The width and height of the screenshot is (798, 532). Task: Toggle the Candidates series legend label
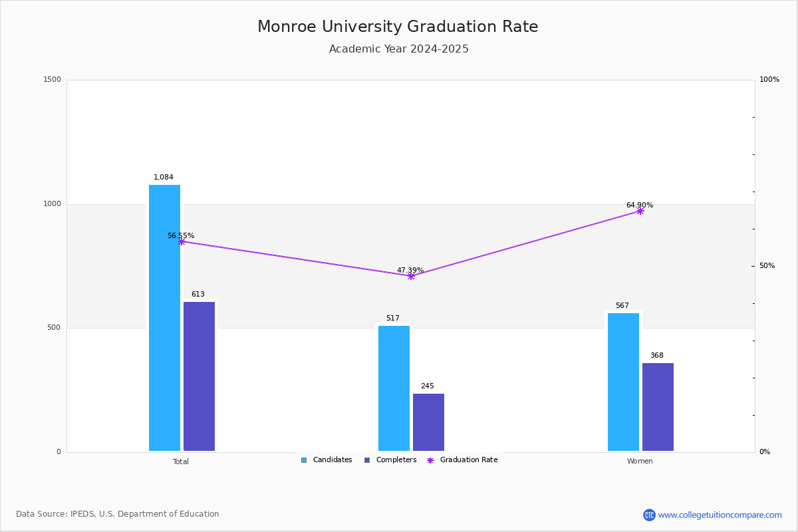[x=332, y=460]
